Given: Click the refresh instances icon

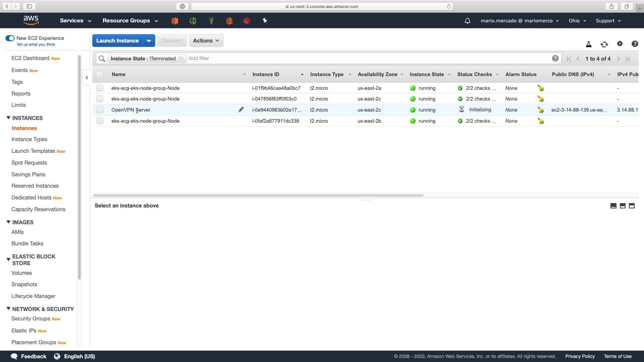Looking at the screenshot, I should click(x=604, y=44).
